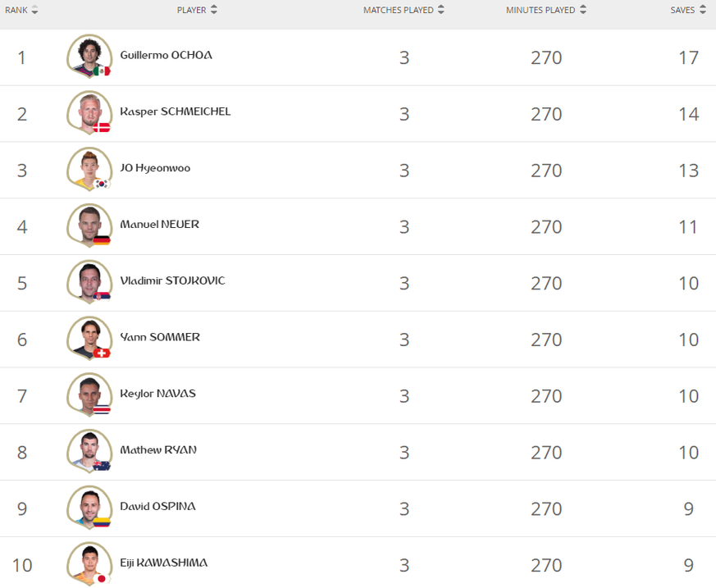Open the Kasper SCHMEICHEL profile link
The width and height of the screenshot is (716, 588).
click(176, 112)
